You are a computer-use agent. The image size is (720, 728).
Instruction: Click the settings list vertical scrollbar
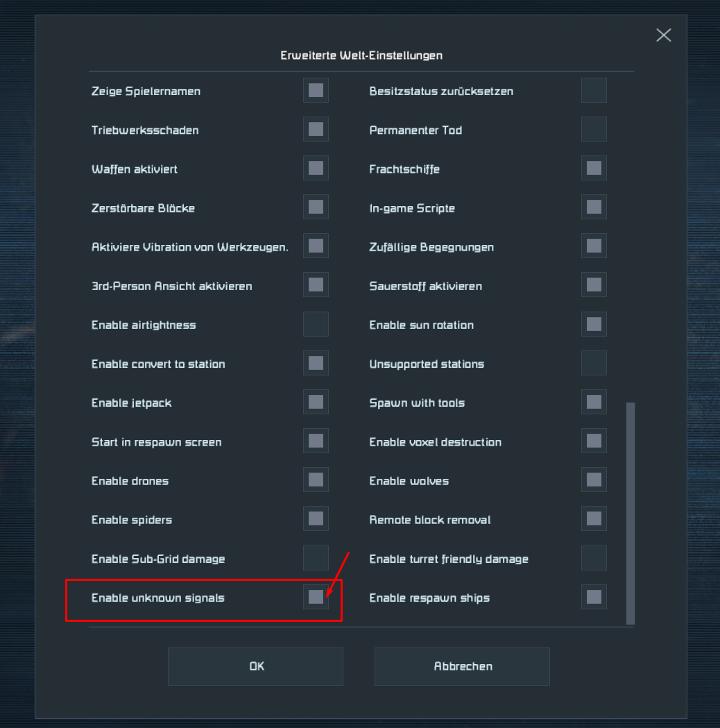631,512
